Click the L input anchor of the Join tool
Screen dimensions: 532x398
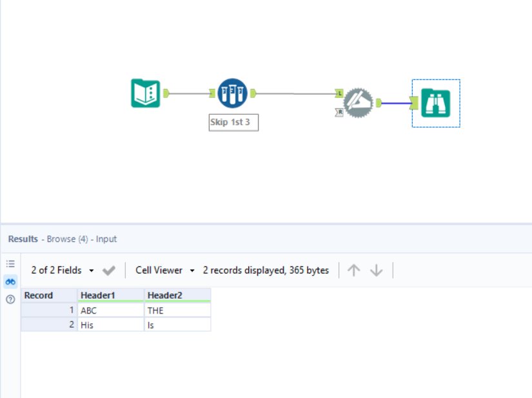tap(338, 93)
